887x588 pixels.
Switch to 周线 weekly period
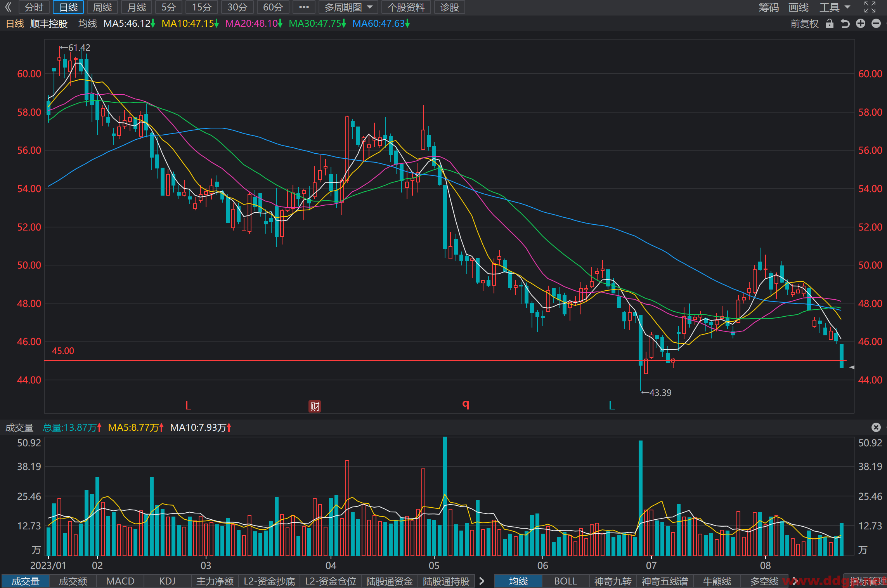coord(102,7)
